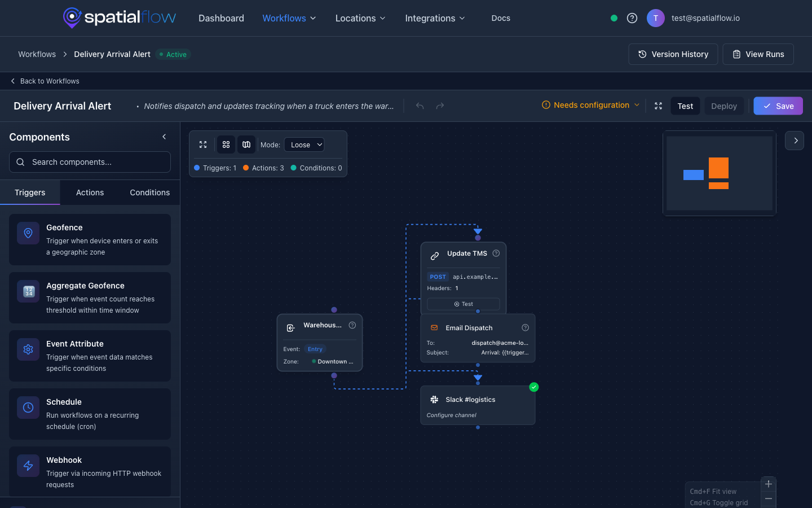The height and width of the screenshot is (508, 812).
Task: Toggle fullscreen mode next to Test button
Action: click(658, 106)
